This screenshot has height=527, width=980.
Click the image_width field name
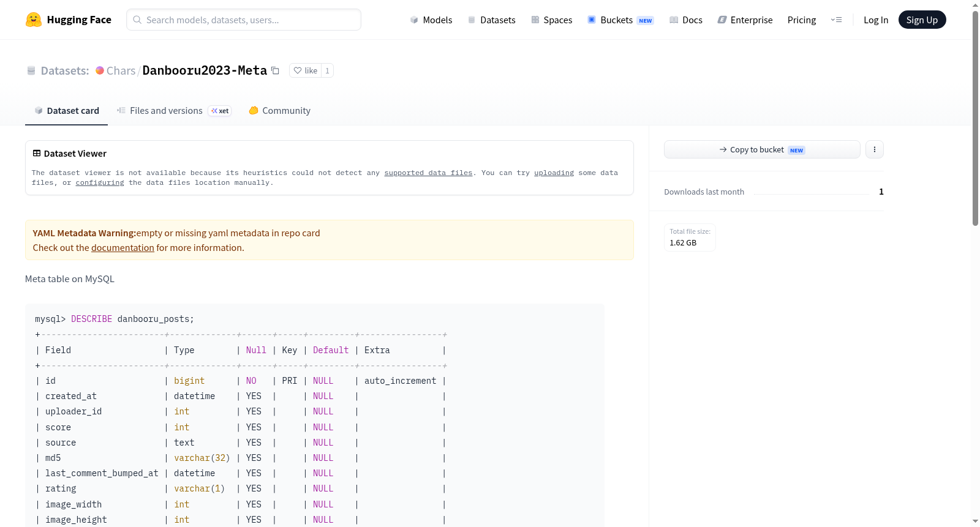click(x=73, y=504)
